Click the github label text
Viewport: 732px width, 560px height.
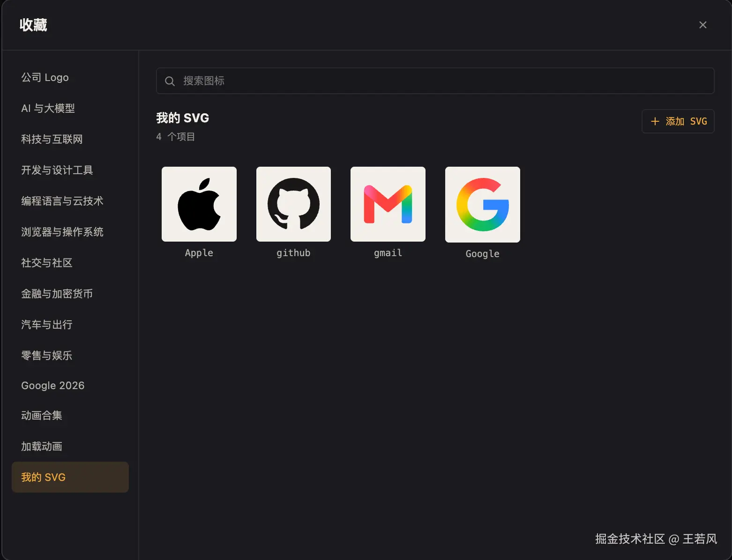coord(293,253)
